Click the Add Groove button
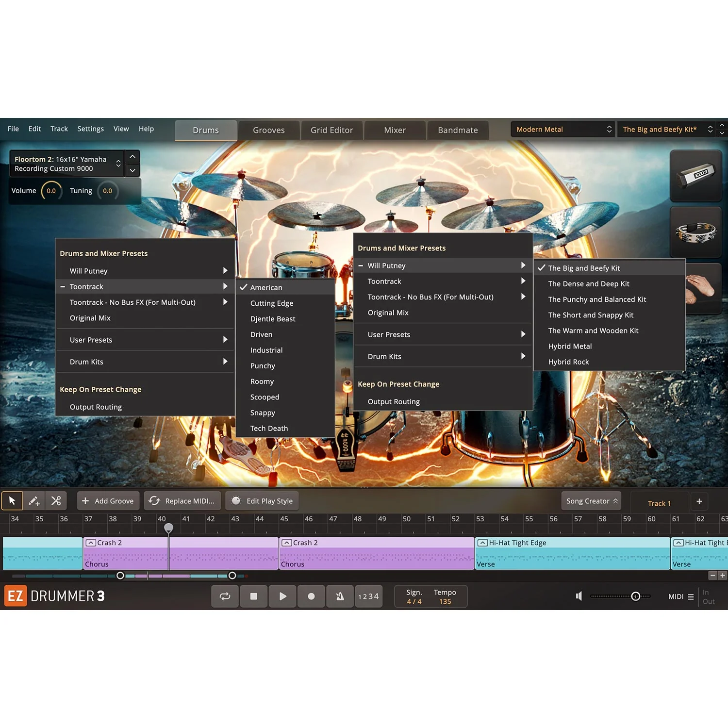728x728 pixels. 108,501
